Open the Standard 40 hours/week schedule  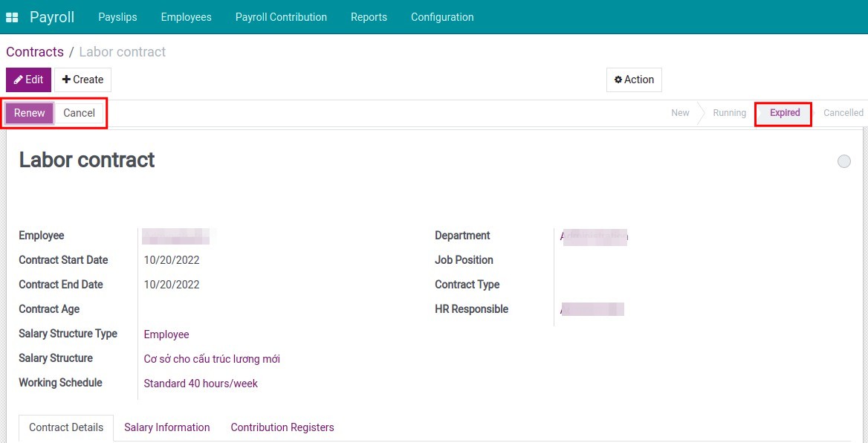(200, 383)
